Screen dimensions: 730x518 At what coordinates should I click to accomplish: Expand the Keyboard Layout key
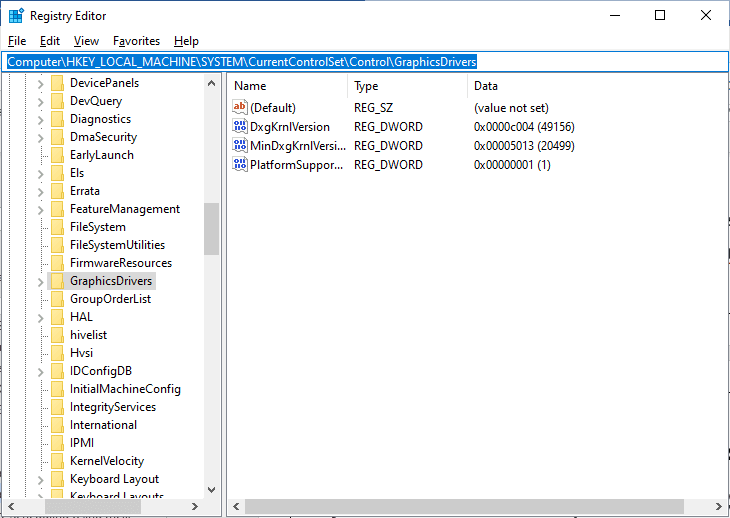tap(41, 479)
